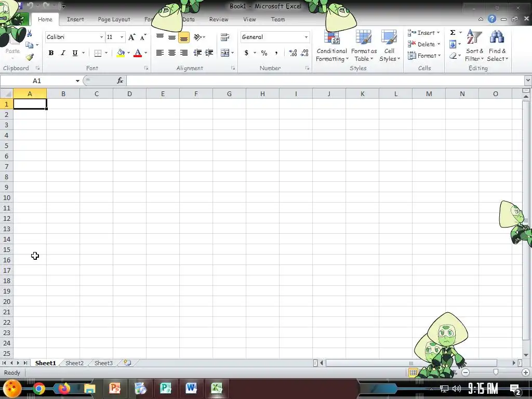Increase font size with Grow Font
Screen dimensions: 532x399
(x=131, y=37)
